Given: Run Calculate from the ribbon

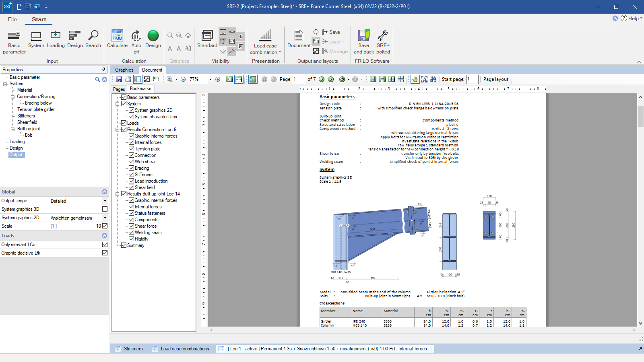Looking at the screenshot, I should coord(117,39).
